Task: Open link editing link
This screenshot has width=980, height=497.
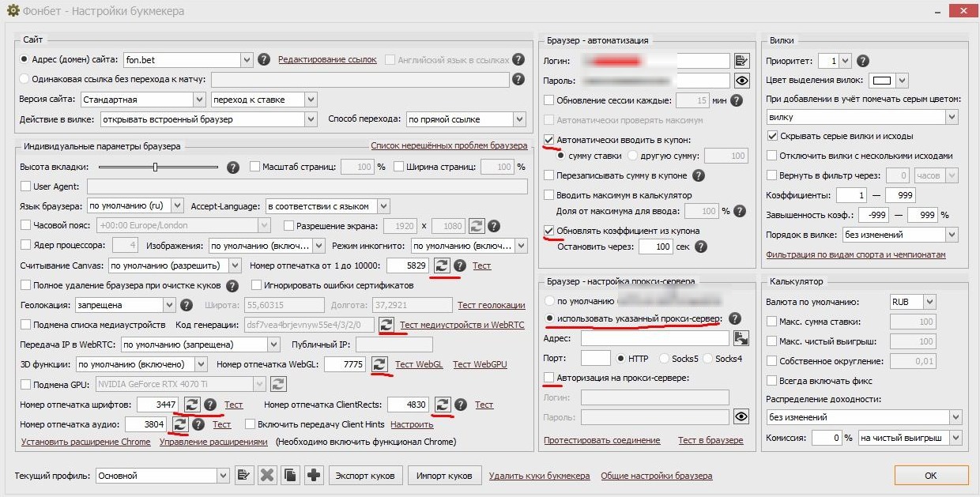Action: click(327, 59)
